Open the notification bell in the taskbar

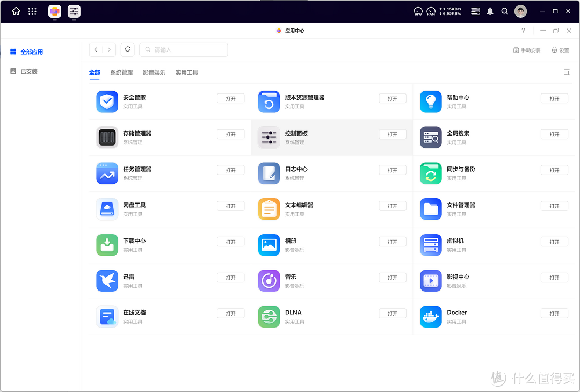490,11
